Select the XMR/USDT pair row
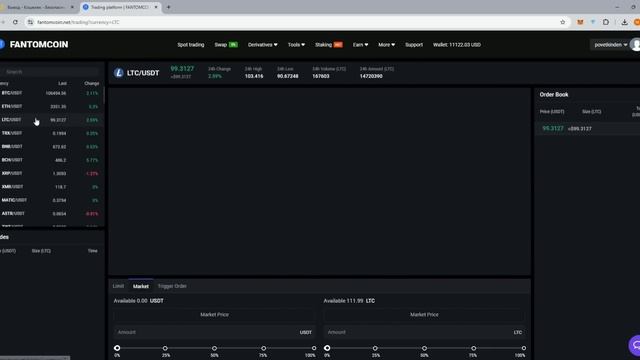Image resolution: width=640 pixels, height=360 pixels. 51,187
